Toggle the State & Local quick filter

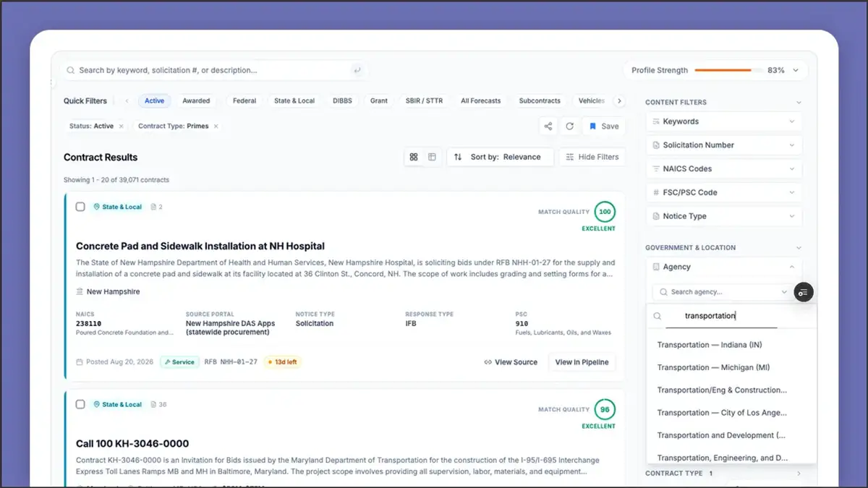[x=294, y=100]
